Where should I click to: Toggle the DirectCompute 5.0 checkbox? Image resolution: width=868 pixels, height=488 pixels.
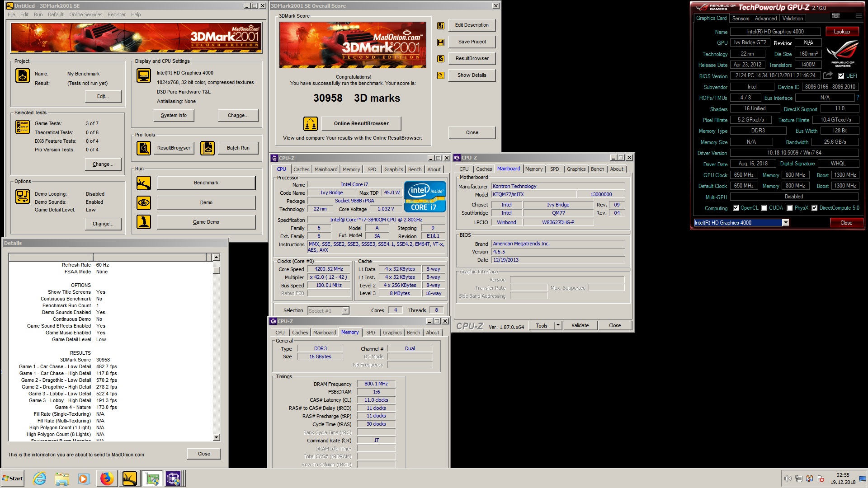pos(814,208)
